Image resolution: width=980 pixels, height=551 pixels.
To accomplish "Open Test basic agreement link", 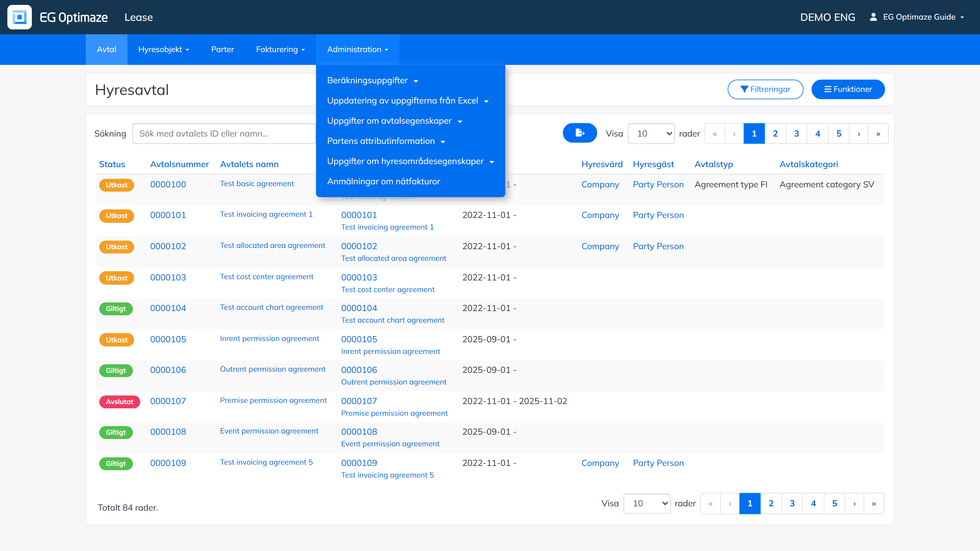I will [x=257, y=184].
